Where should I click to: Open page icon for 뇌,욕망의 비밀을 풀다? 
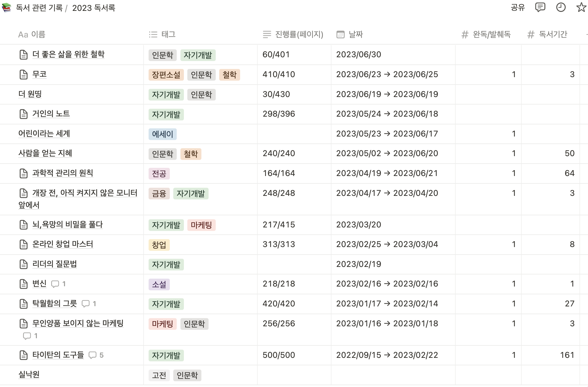click(x=24, y=225)
